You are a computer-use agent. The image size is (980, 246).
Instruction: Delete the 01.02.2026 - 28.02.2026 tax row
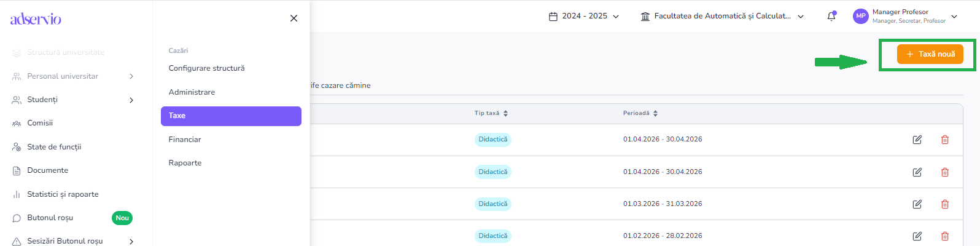tap(944, 236)
